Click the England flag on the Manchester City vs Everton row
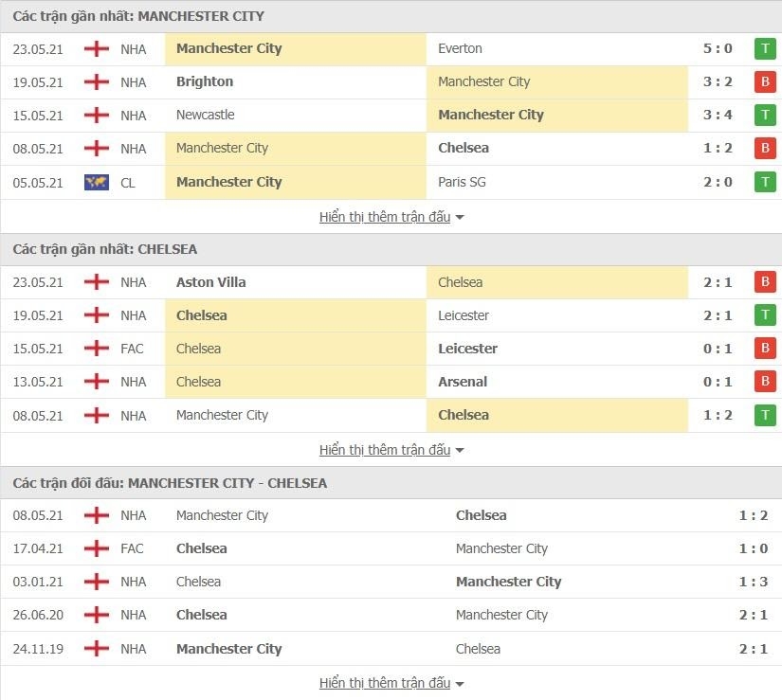Viewport: 782px width, 700px height. point(97,48)
